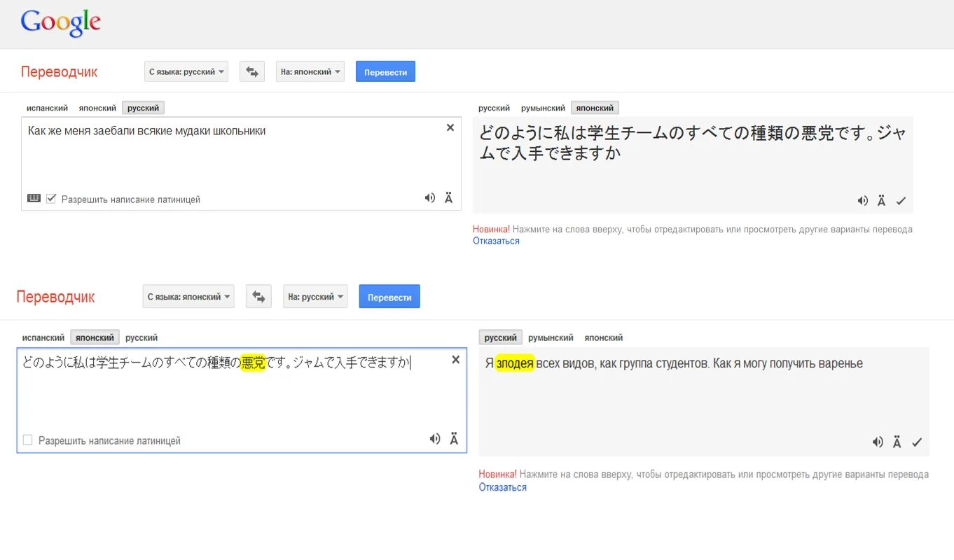Listen to lower Russian translation
The height and width of the screenshot is (560, 954).
(878, 442)
